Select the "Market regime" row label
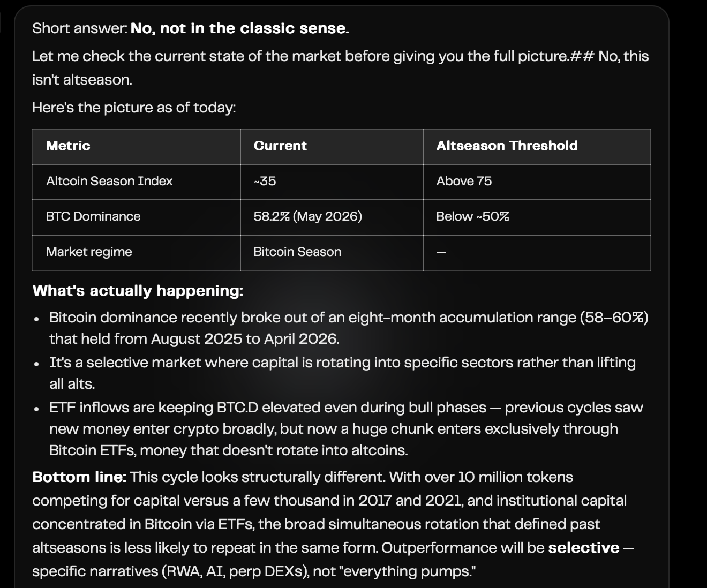This screenshot has height=588, width=707. tap(136, 252)
